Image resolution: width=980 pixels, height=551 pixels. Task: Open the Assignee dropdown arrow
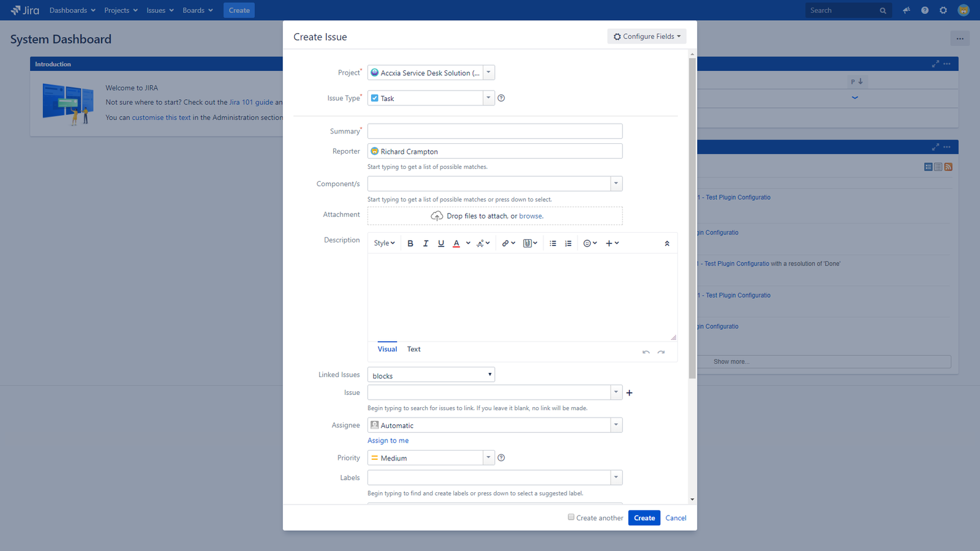point(616,425)
